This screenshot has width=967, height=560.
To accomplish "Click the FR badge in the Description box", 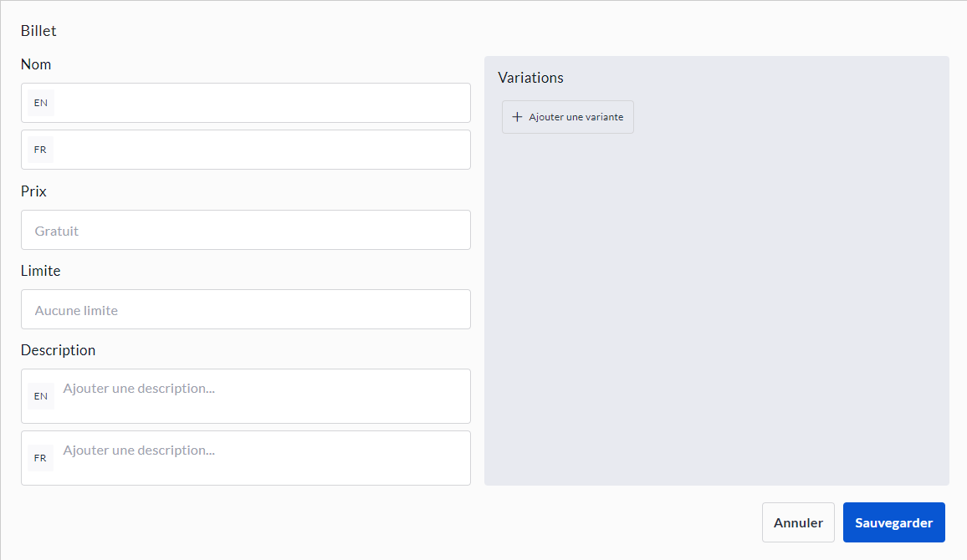I will (x=40, y=458).
